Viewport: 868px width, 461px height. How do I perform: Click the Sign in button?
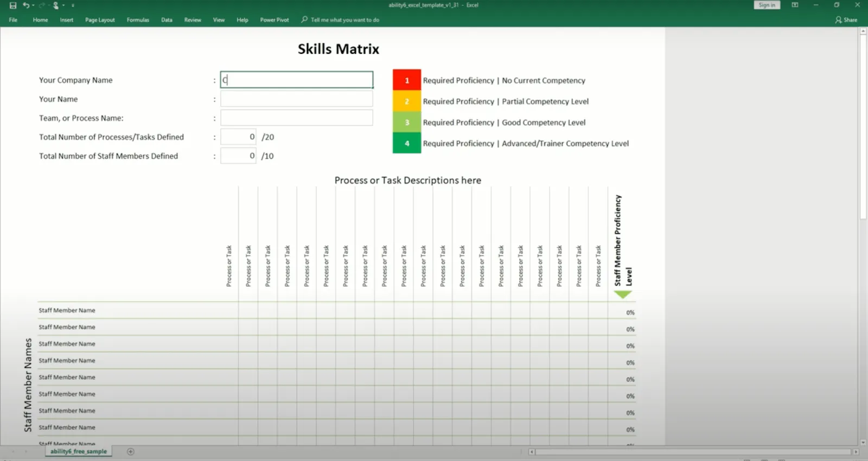[x=767, y=5]
